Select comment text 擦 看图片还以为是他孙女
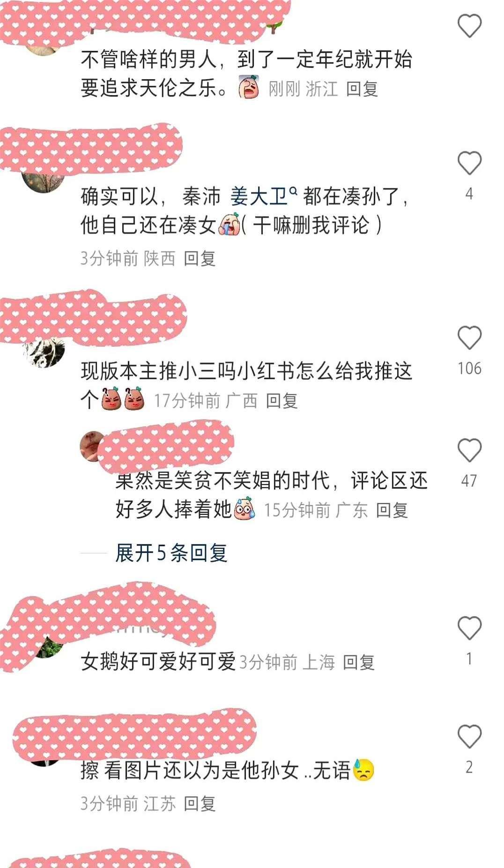 click(x=190, y=770)
